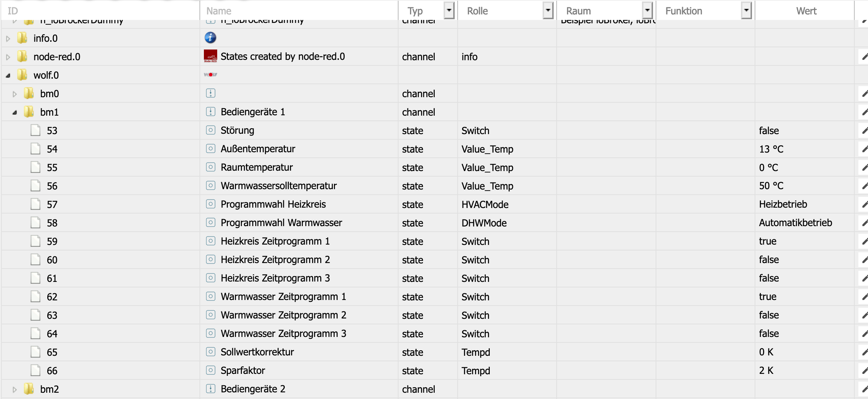Open the Raum filter dropdown
Screen dimensions: 868x399
(x=647, y=10)
